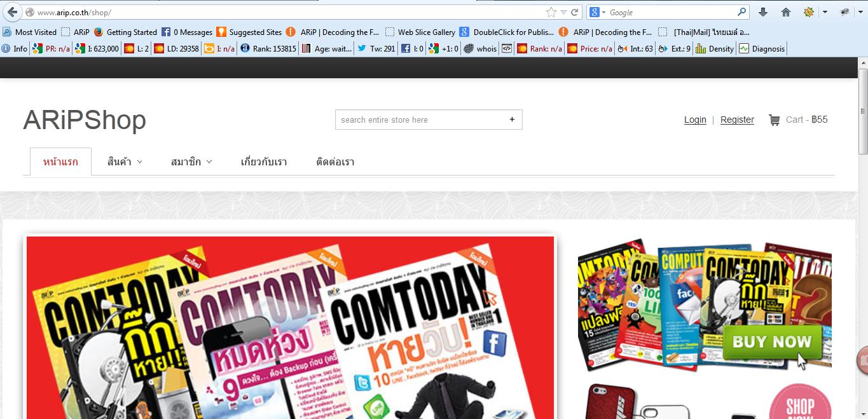Go to the browser Home page icon
The width and height of the screenshot is (868, 419).
click(x=786, y=12)
